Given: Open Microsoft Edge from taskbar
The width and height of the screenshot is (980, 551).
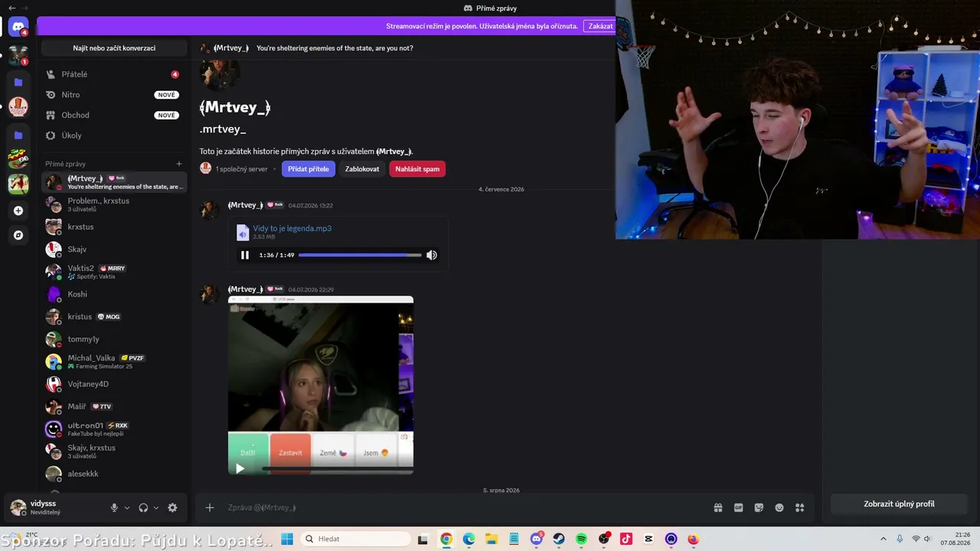Looking at the screenshot, I should (x=469, y=539).
